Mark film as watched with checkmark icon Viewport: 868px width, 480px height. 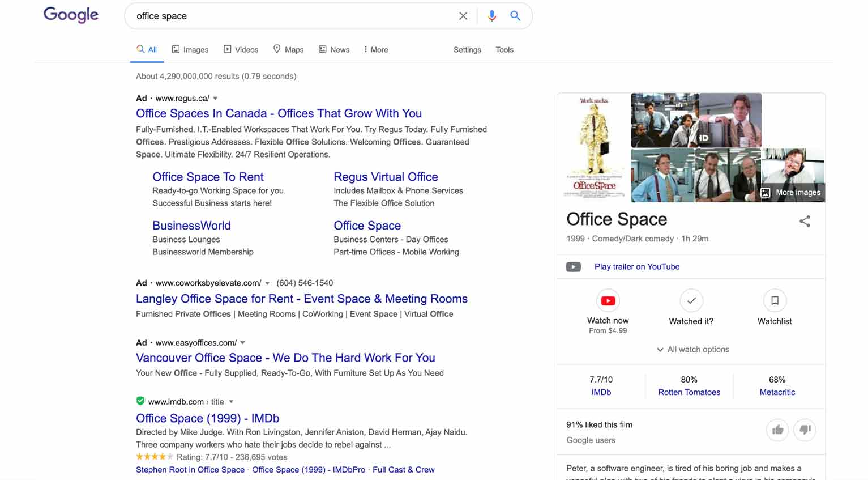pos(691,301)
